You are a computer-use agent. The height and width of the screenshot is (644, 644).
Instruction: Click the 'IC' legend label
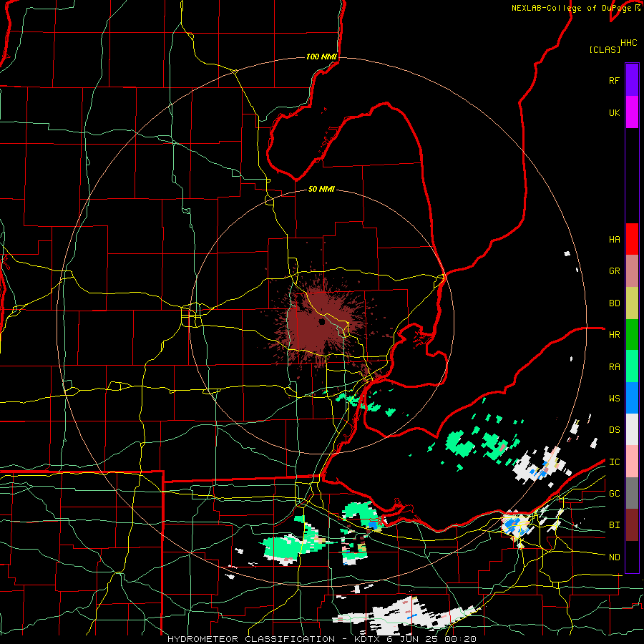coord(614,462)
